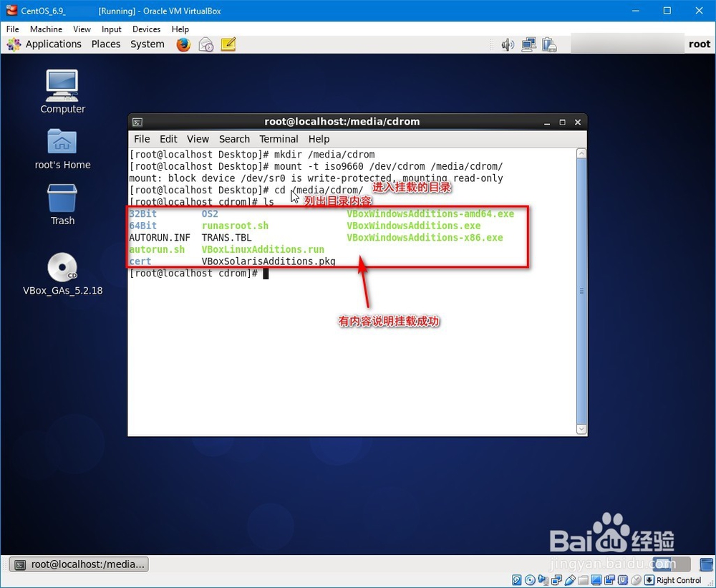Open the notes launcher icon in the panel
This screenshot has height=588, width=716.
[x=228, y=44]
